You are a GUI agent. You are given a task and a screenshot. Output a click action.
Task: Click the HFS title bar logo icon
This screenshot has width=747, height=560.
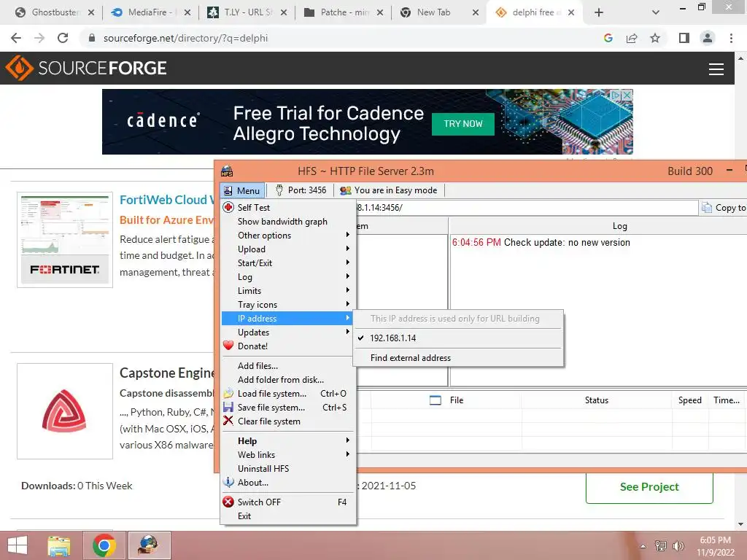click(x=228, y=171)
